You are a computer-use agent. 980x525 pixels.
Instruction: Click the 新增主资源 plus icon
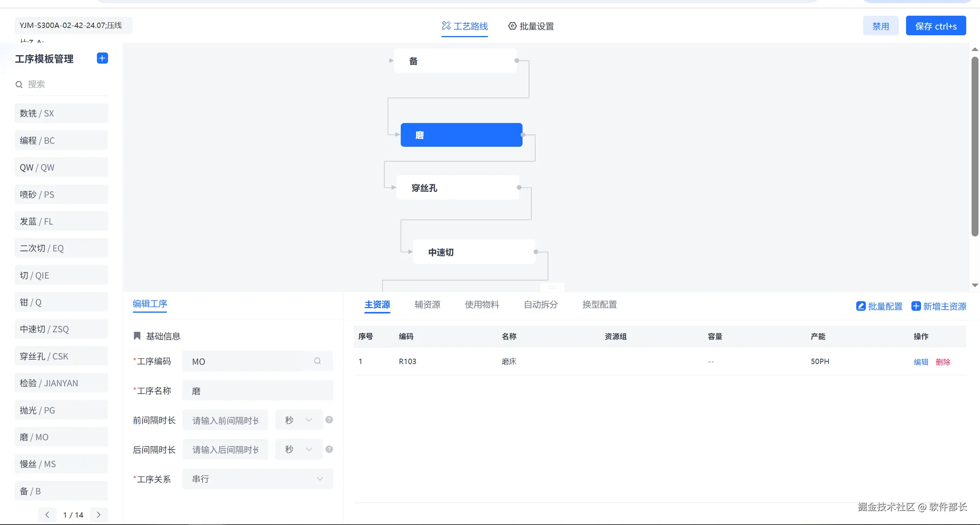(x=916, y=306)
